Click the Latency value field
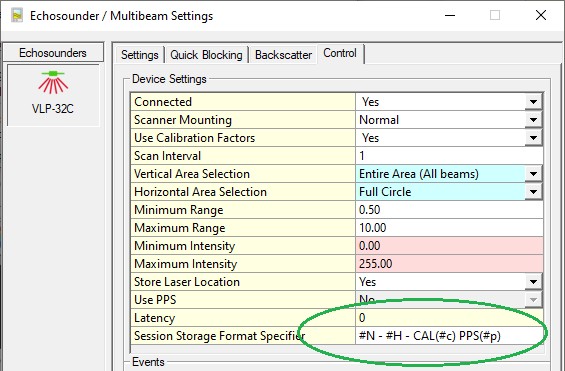This screenshot has height=371, width=565. [449, 318]
